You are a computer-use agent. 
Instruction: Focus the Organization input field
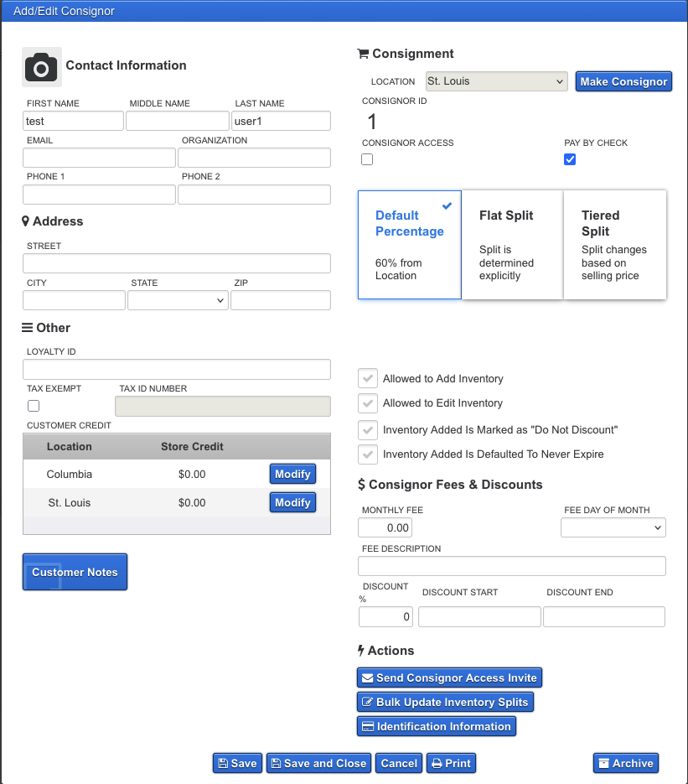[254, 158]
